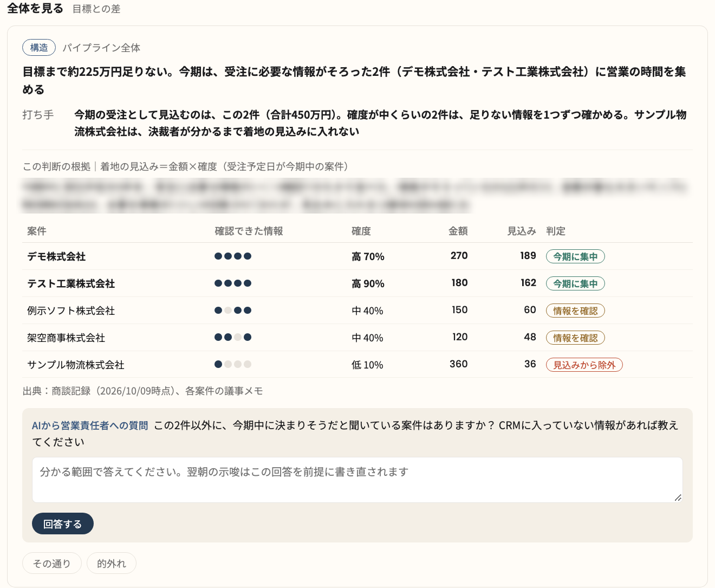The height and width of the screenshot is (588, 715).
Task: Select the デモ株式会社 row name
Action: 56,256
